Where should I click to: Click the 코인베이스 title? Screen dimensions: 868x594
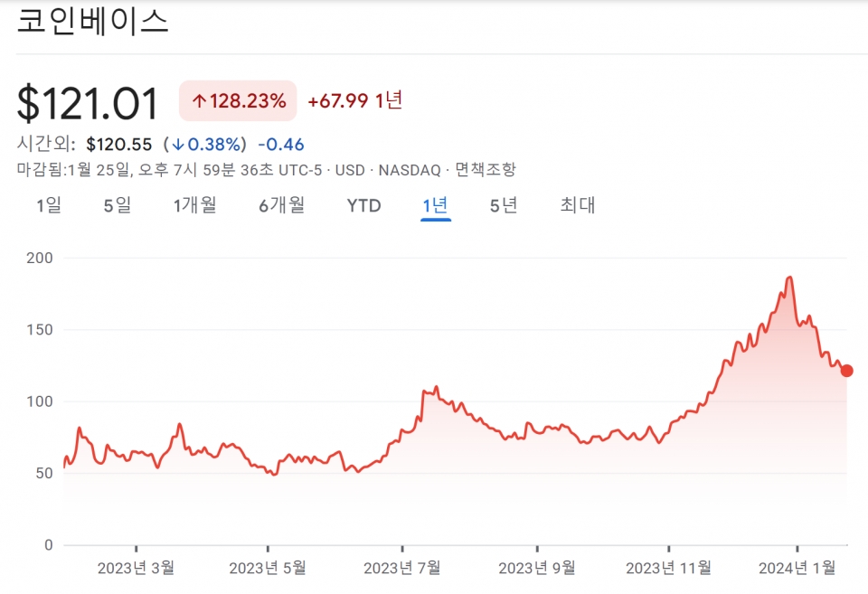pyautogui.click(x=93, y=21)
